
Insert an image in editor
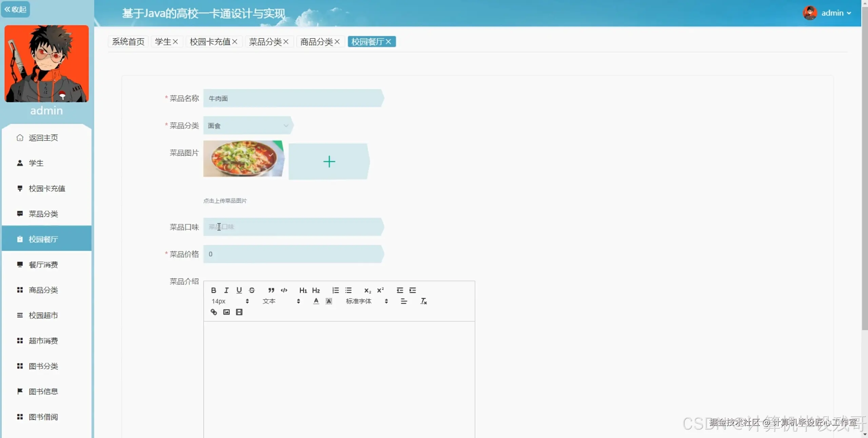click(x=226, y=312)
